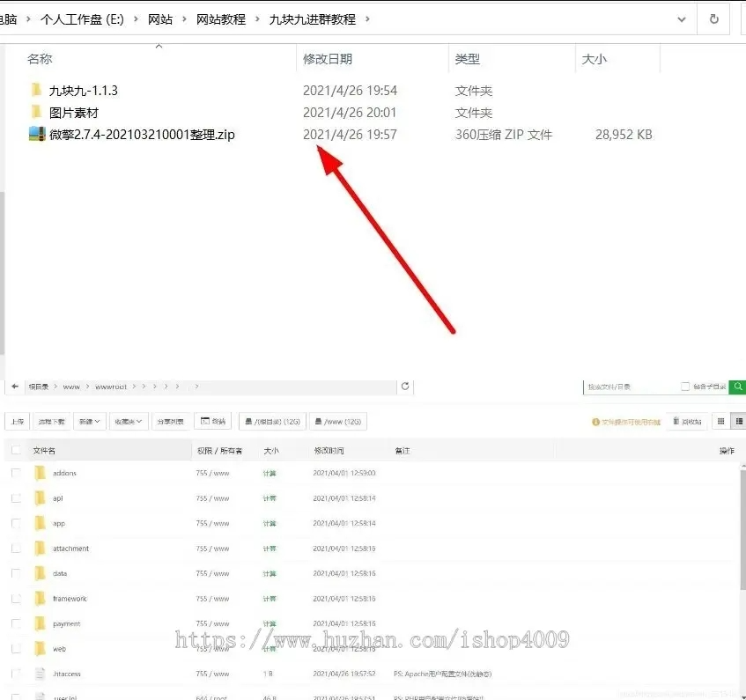Expand the Explorer address history dropdown
746x700 pixels.
682,19
